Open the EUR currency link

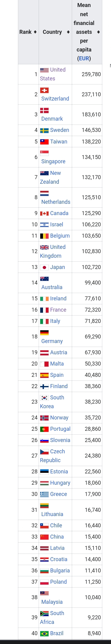coord(84,58)
